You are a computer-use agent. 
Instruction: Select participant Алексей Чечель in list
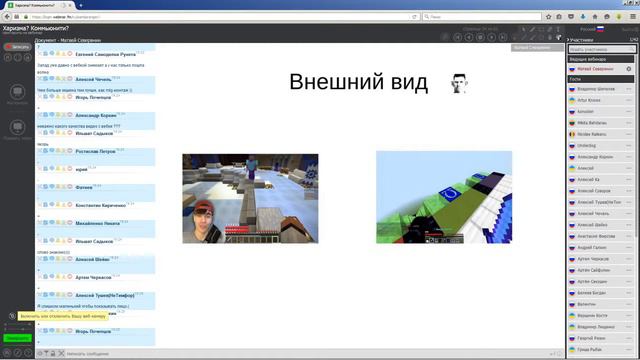[x=601, y=213]
